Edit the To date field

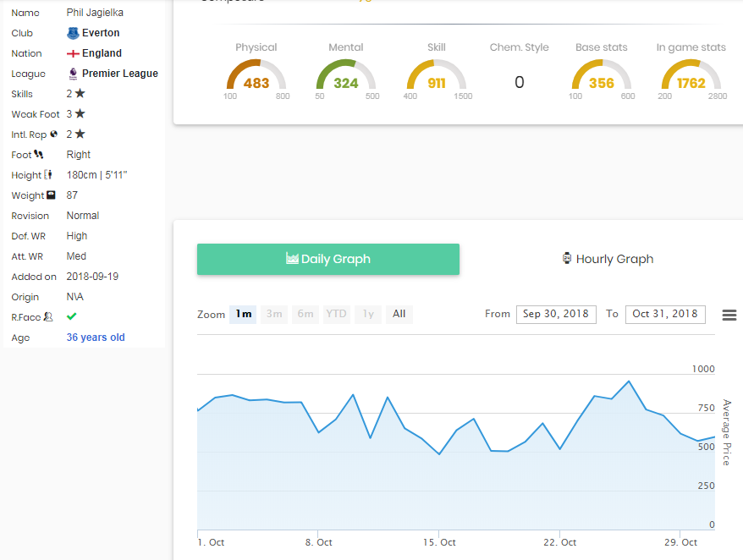(665, 314)
